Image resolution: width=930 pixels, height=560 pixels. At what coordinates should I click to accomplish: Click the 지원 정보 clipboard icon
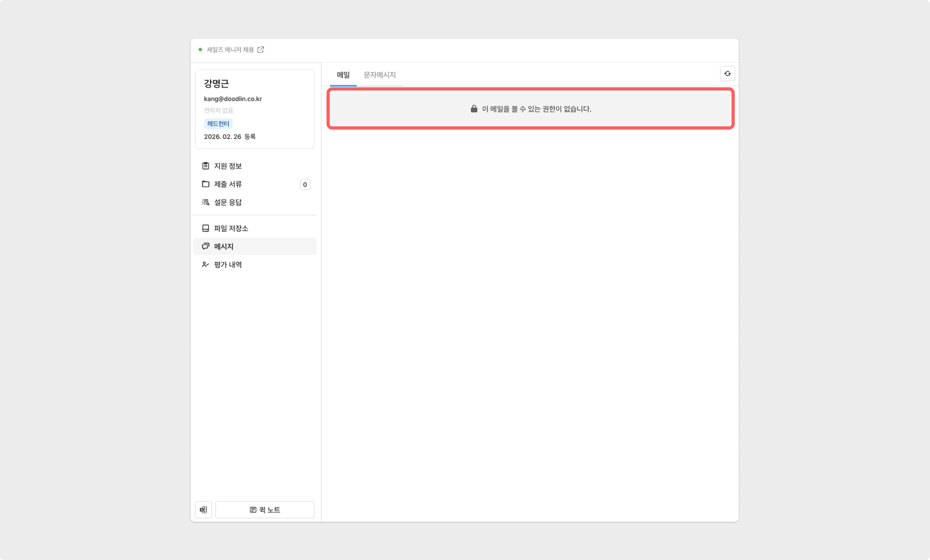tap(206, 166)
